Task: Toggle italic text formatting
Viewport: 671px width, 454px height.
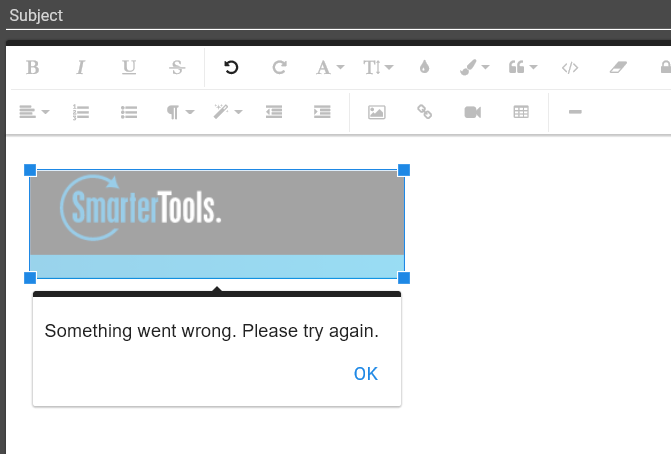Action: [x=81, y=68]
